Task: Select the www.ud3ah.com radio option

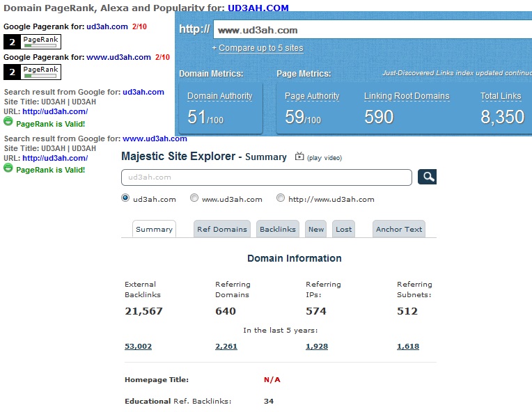Action: tap(194, 198)
